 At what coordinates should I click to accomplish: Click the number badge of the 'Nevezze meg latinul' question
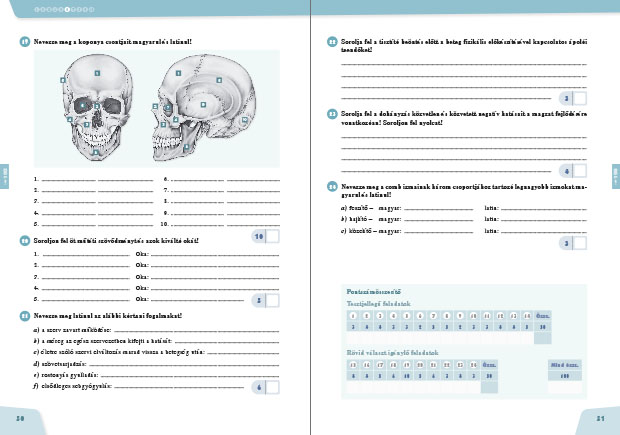point(24,314)
